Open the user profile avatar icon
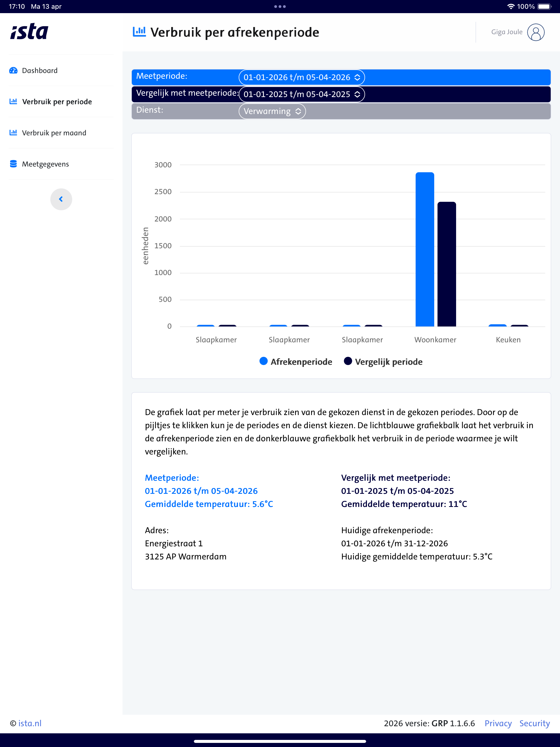560x747 pixels. [x=536, y=32]
